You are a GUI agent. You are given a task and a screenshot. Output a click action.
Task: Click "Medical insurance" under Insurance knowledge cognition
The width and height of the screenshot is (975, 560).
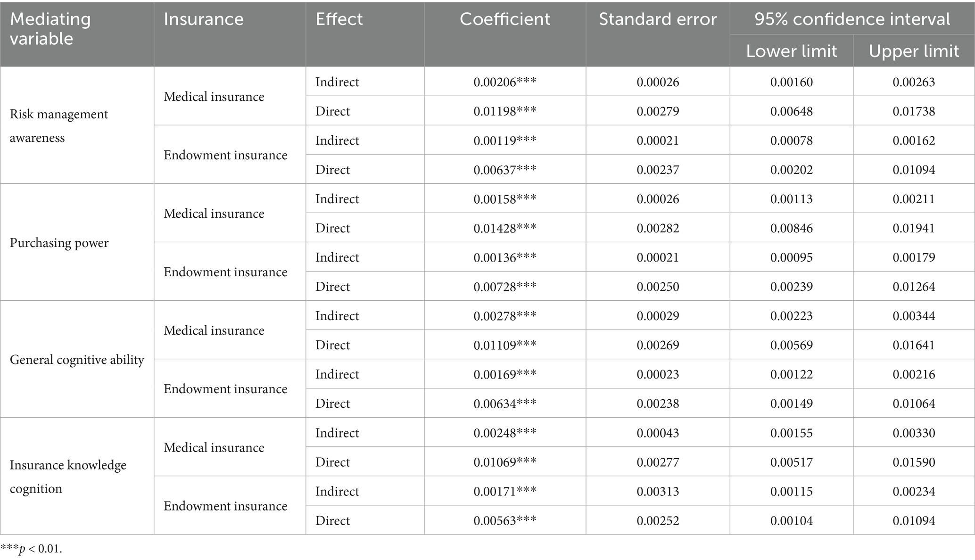click(x=214, y=447)
